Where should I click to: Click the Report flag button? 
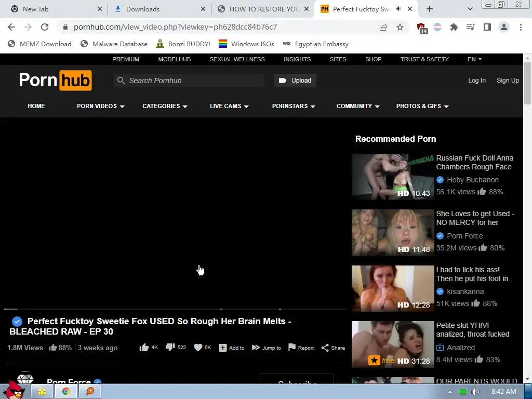301,348
